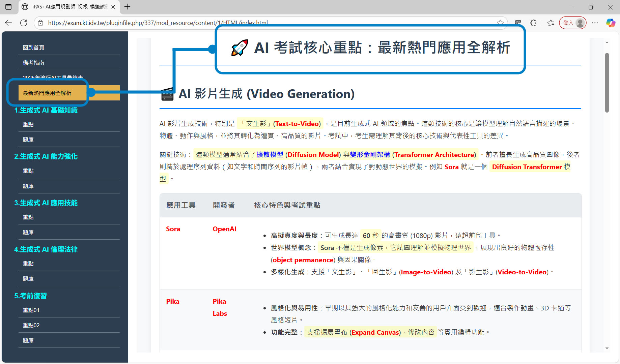This screenshot has width=620, height=364.
Task: Open the browser Extensions puzzle icon
Action: pos(533,23)
